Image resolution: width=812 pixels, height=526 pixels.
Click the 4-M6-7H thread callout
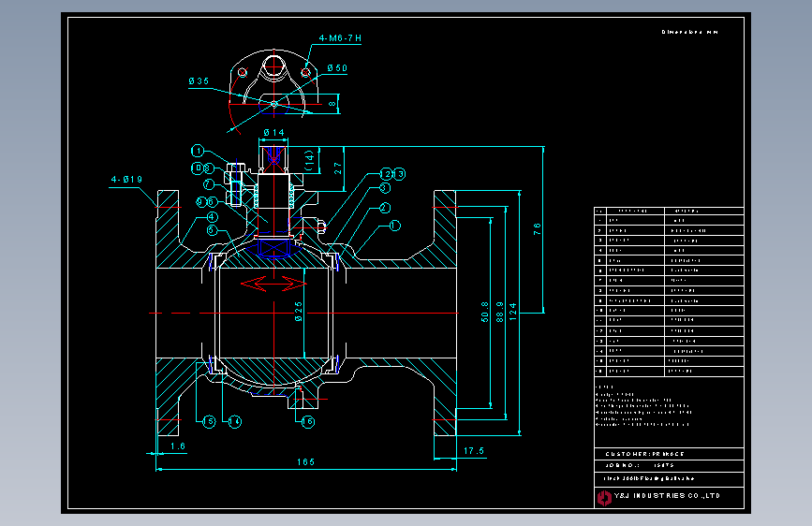(x=340, y=37)
